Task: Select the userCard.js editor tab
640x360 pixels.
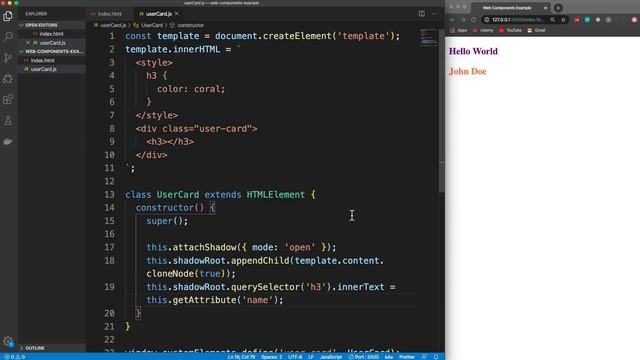Action: click(x=158, y=13)
